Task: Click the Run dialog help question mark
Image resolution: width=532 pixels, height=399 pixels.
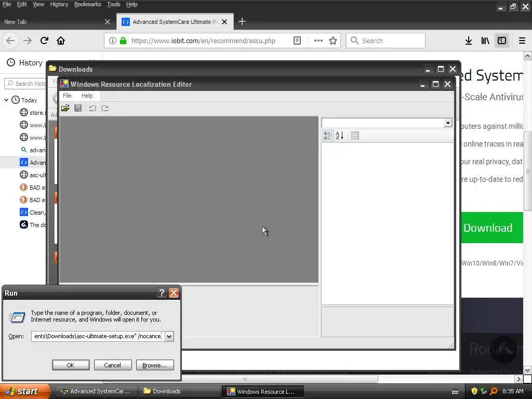Action: pos(162,293)
